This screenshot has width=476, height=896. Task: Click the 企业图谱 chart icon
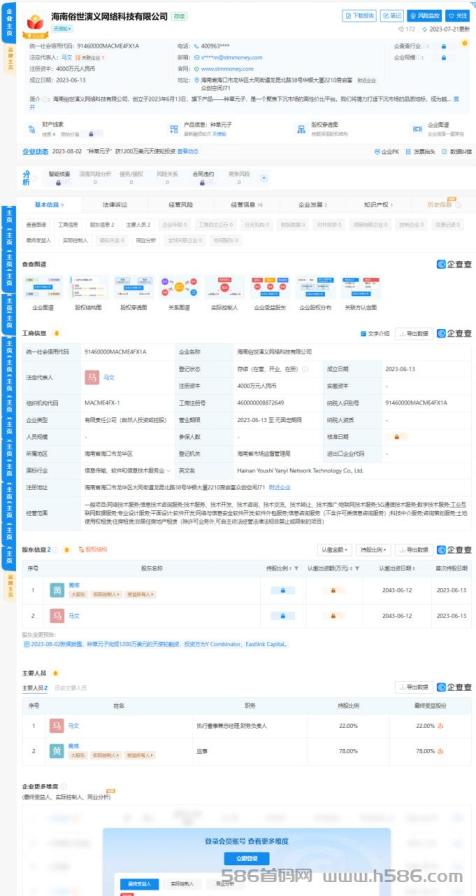point(43,288)
